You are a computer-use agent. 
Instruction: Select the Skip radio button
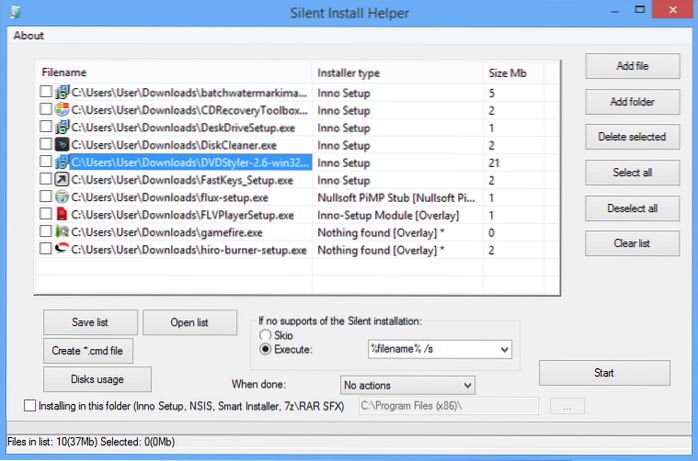coord(265,335)
